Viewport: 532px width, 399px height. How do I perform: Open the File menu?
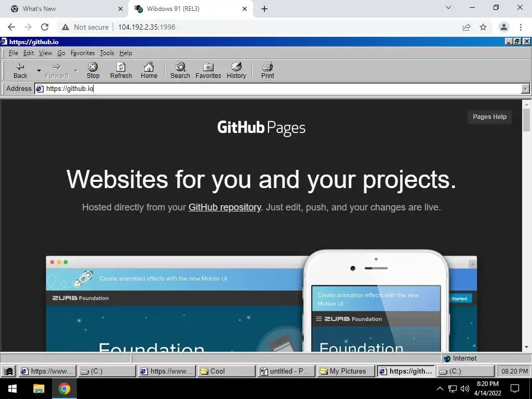pos(13,53)
